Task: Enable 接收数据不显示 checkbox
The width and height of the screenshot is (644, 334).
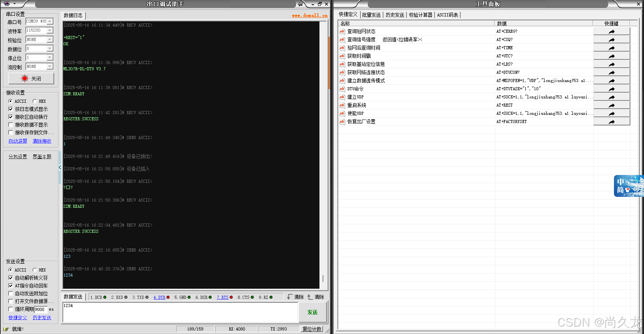Action: [11, 125]
